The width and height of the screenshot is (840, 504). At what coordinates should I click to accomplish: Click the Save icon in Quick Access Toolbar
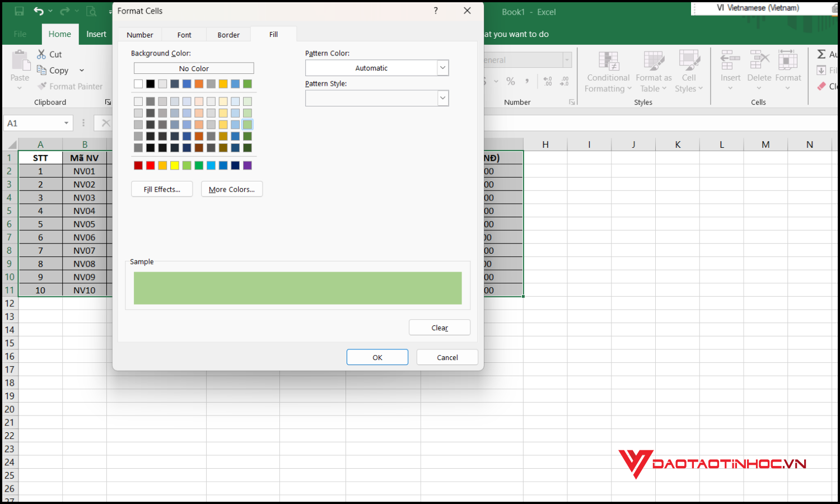[19, 10]
